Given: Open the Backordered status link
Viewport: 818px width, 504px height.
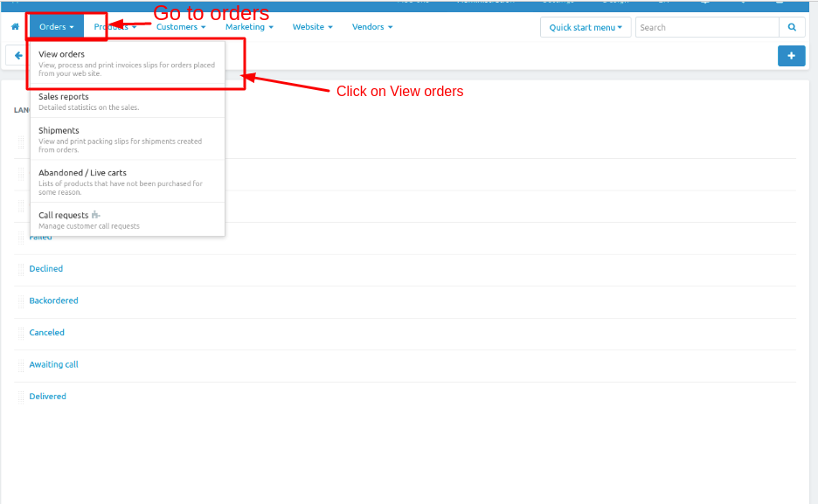Looking at the screenshot, I should click(53, 300).
